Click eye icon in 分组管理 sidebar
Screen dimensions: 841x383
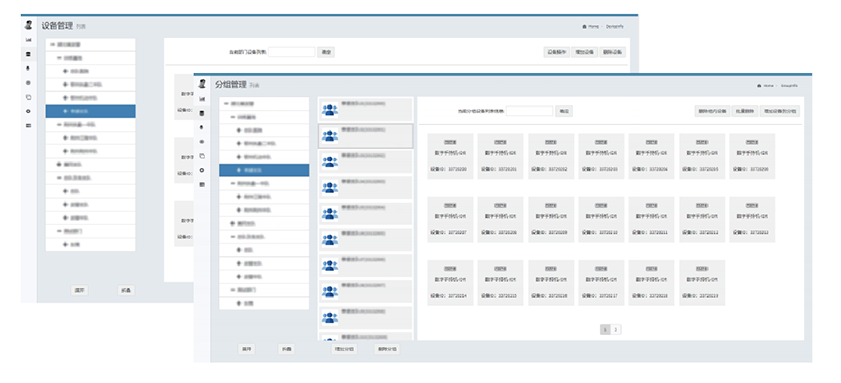[202, 142]
